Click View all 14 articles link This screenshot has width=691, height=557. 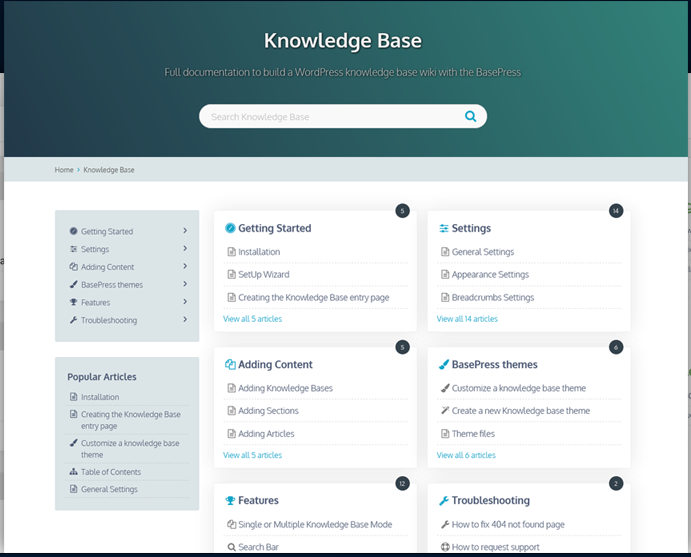click(467, 319)
